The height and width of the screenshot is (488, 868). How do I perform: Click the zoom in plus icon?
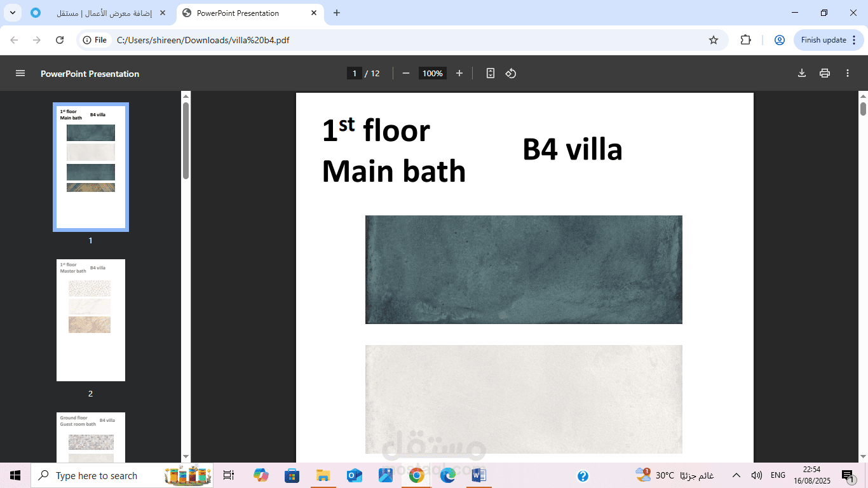coord(459,73)
